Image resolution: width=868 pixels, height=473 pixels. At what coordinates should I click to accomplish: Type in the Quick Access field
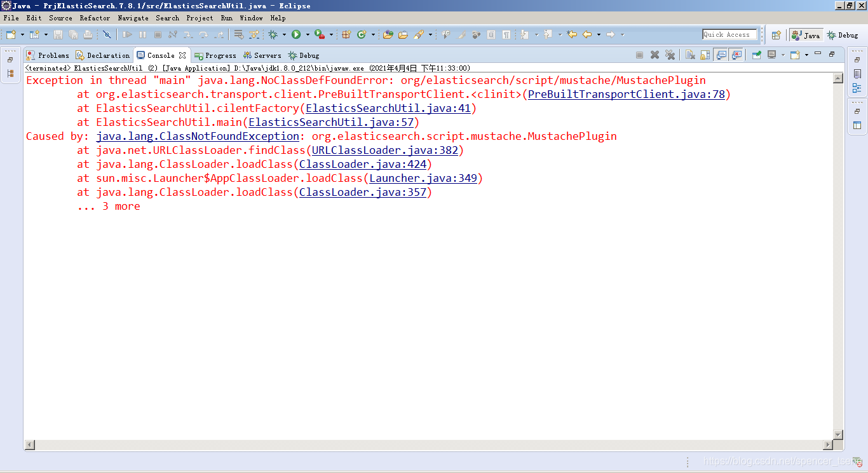728,34
